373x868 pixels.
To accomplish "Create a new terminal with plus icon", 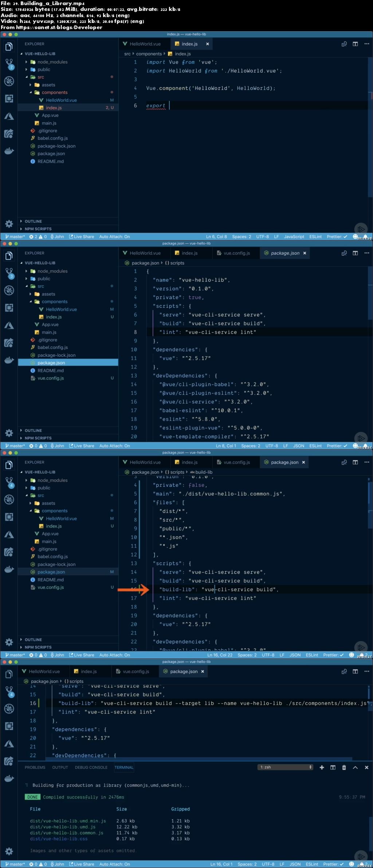I will click(322, 767).
